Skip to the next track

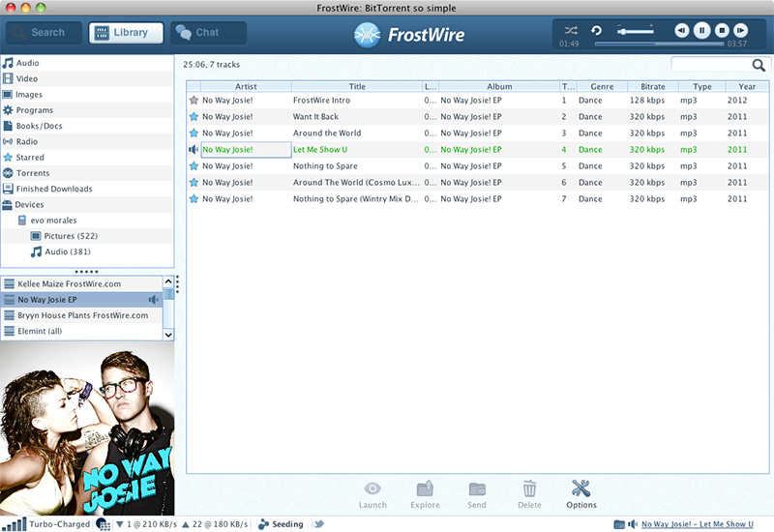pyautogui.click(x=740, y=31)
